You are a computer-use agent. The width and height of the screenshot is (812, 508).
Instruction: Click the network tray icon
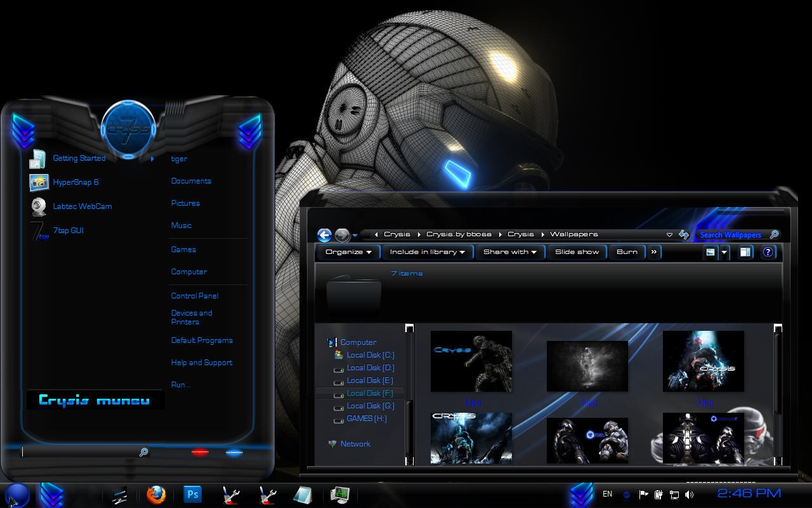point(674,495)
